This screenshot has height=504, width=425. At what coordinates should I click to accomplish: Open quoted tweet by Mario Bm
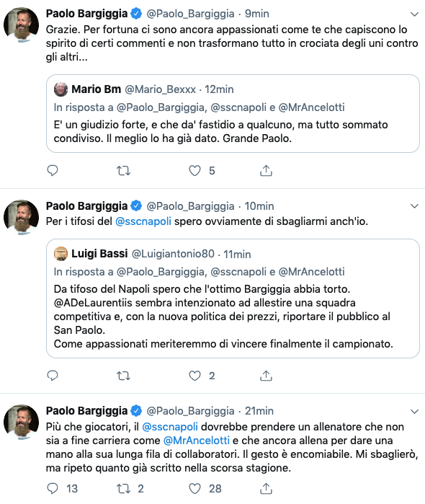(233, 113)
